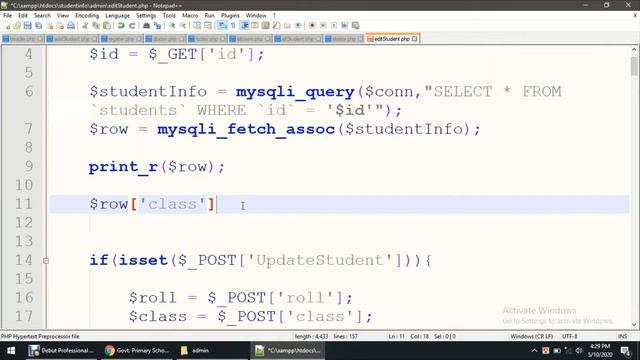
Task: Open the Tools menu
Action: point(169,16)
